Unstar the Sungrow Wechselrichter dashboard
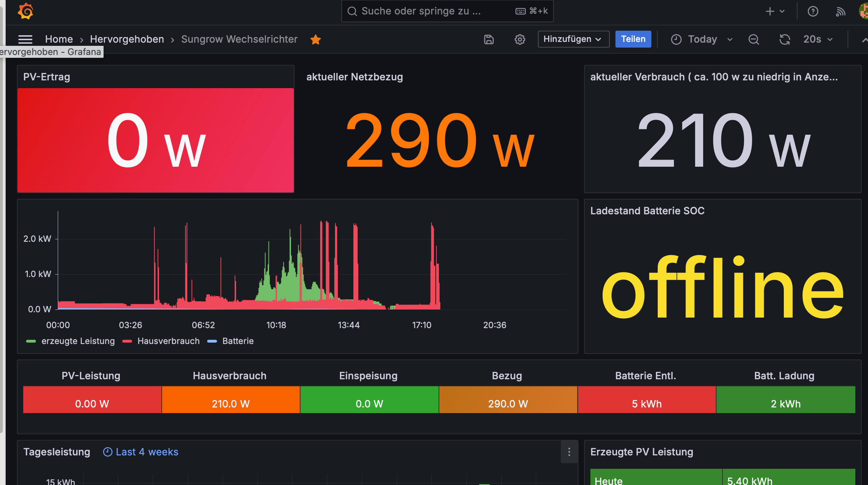Screen dimensions: 868x485 [315, 39]
